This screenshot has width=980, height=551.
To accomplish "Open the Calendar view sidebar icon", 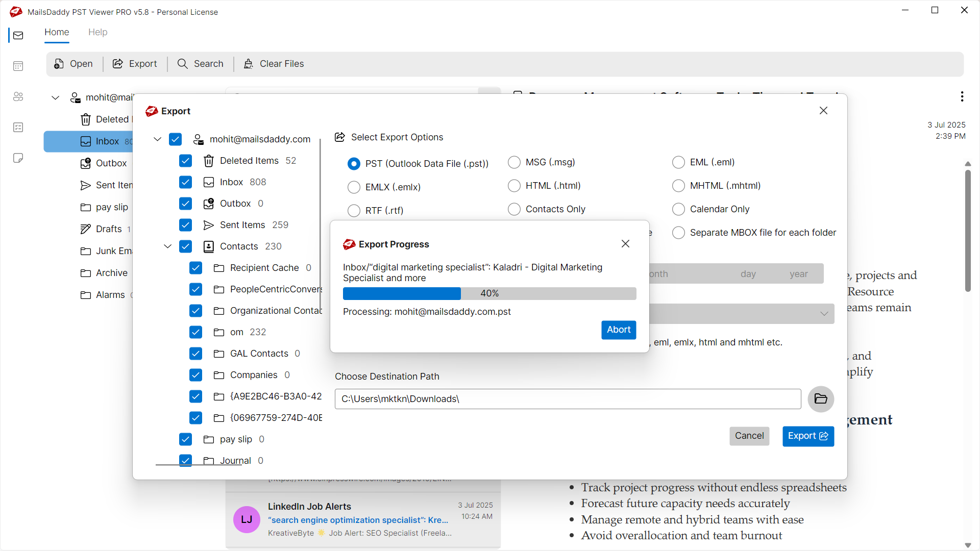I will tap(18, 66).
